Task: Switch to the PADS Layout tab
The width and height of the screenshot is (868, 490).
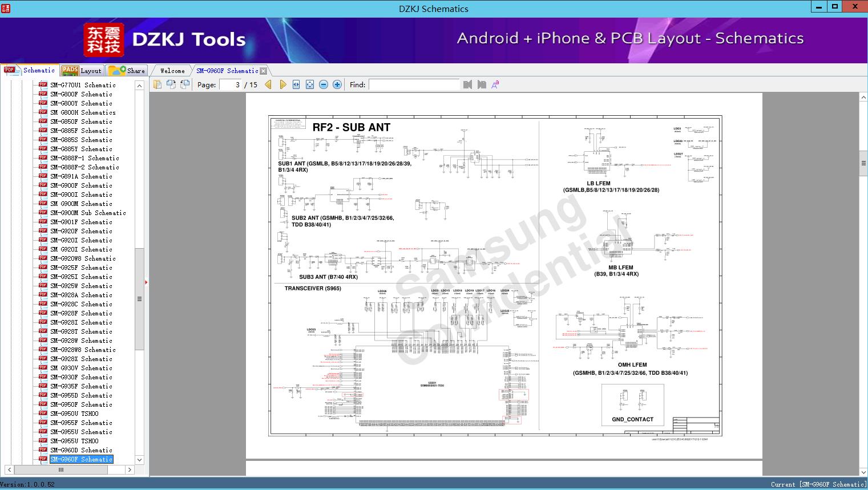Action: click(82, 70)
